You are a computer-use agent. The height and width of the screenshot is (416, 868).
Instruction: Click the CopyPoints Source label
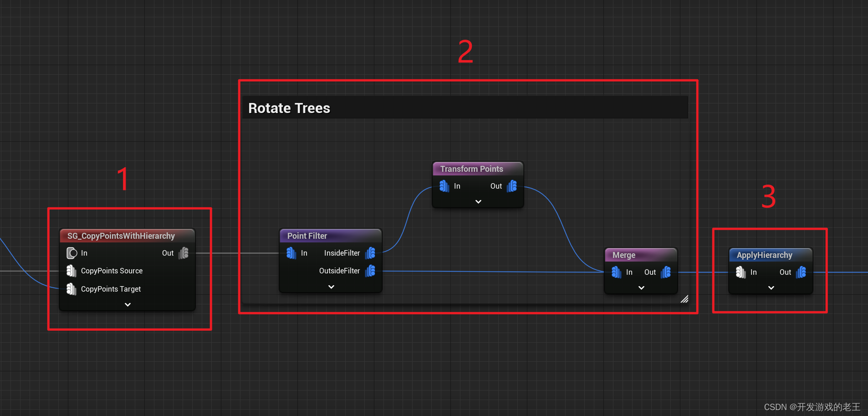tap(112, 271)
